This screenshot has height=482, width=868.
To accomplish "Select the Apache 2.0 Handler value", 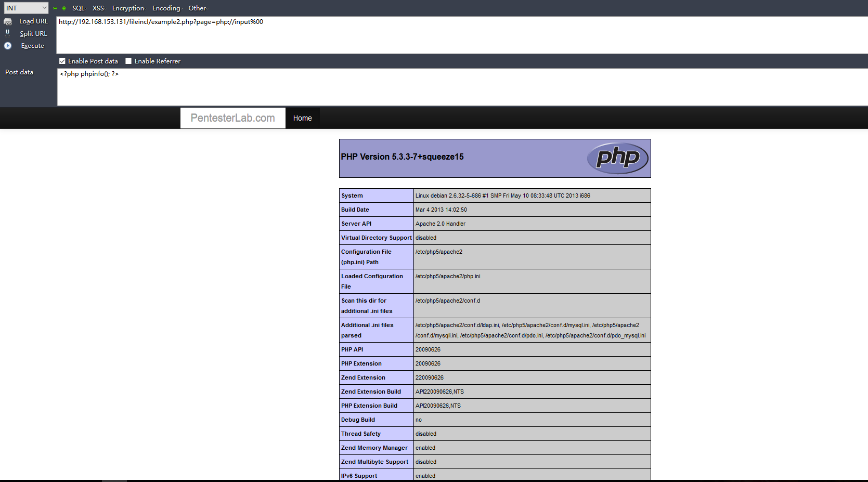I will 441,224.
